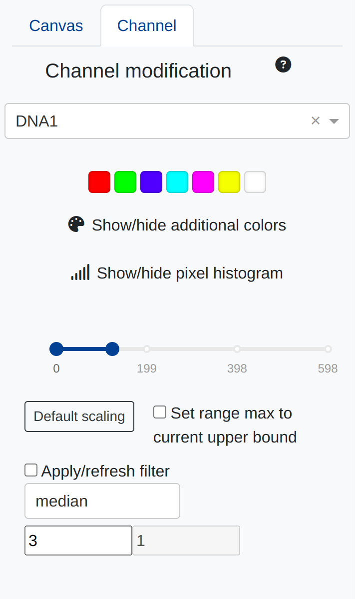The image size is (364, 599).
Task: Open the median filter type dropdown
Action: pyautogui.click(x=102, y=501)
